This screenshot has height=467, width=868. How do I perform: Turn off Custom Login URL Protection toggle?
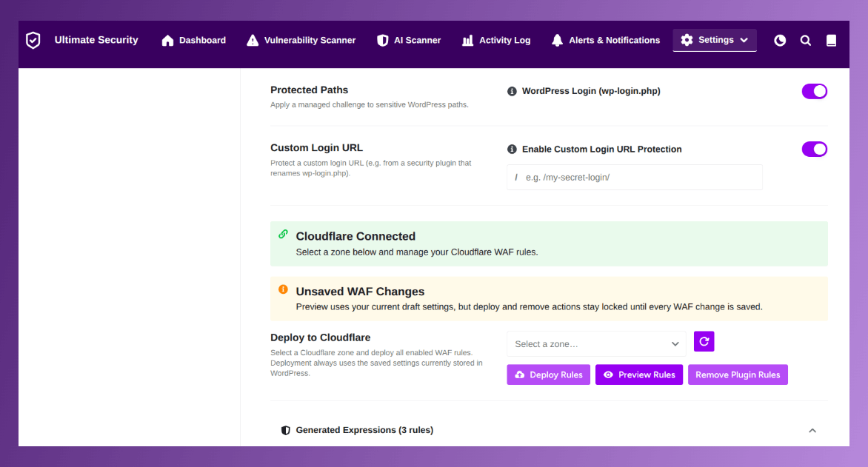(x=814, y=149)
